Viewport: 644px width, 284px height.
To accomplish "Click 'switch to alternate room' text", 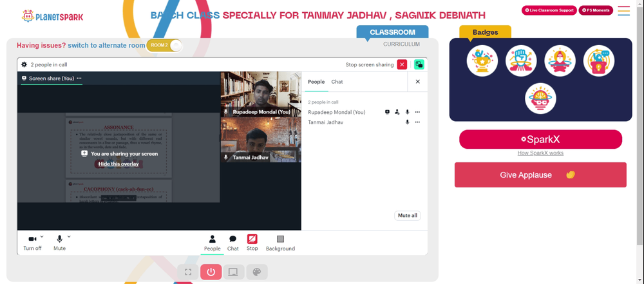I will [106, 46].
